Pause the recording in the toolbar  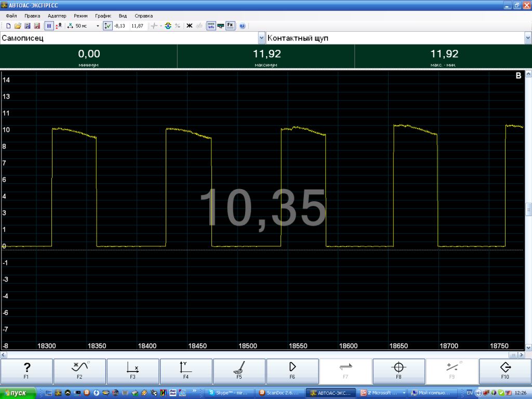[49, 26]
